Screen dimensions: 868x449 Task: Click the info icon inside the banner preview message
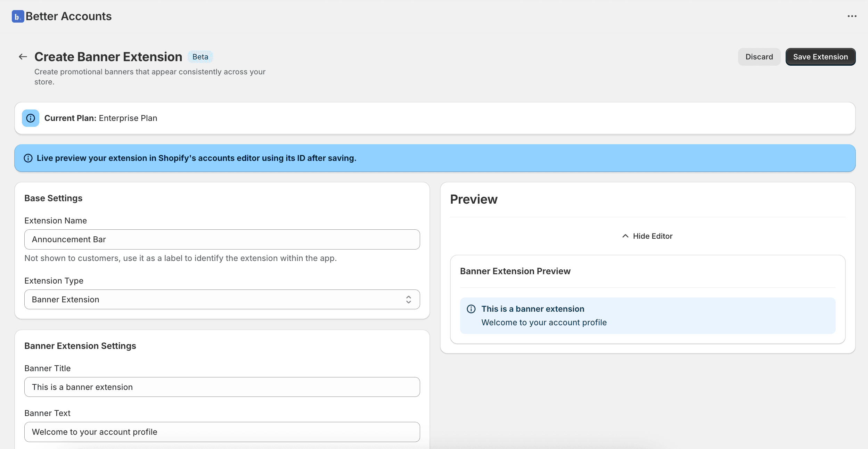[471, 309]
